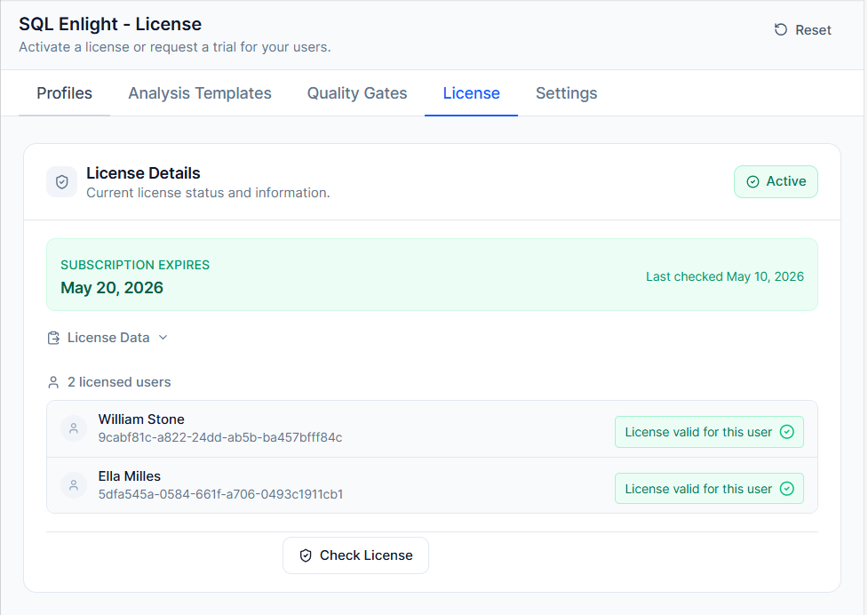Click the person icon beside 2 licensed users
868x615 pixels.
[x=53, y=382]
